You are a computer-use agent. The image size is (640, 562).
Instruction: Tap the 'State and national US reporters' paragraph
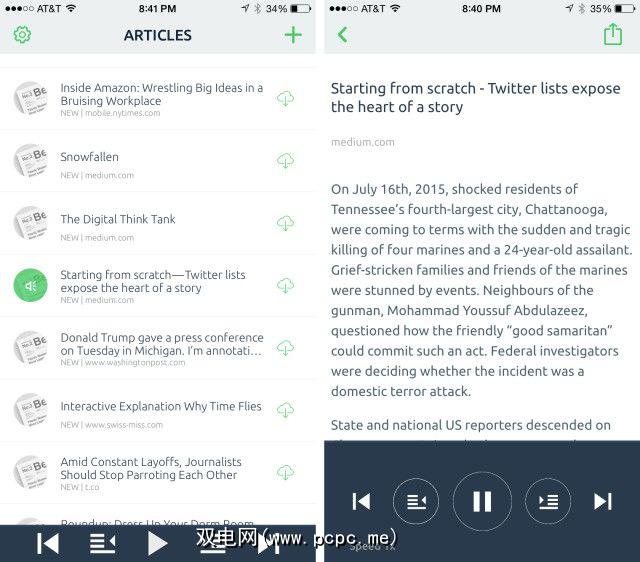click(471, 425)
